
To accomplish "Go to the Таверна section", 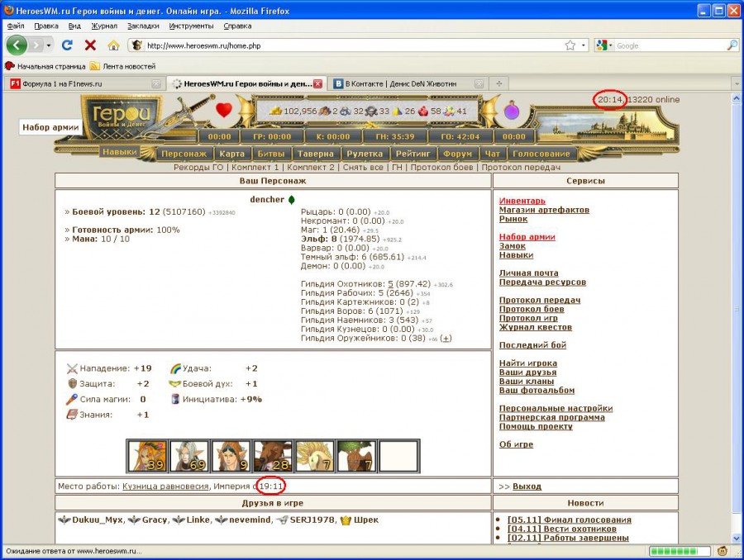I will pos(316,154).
